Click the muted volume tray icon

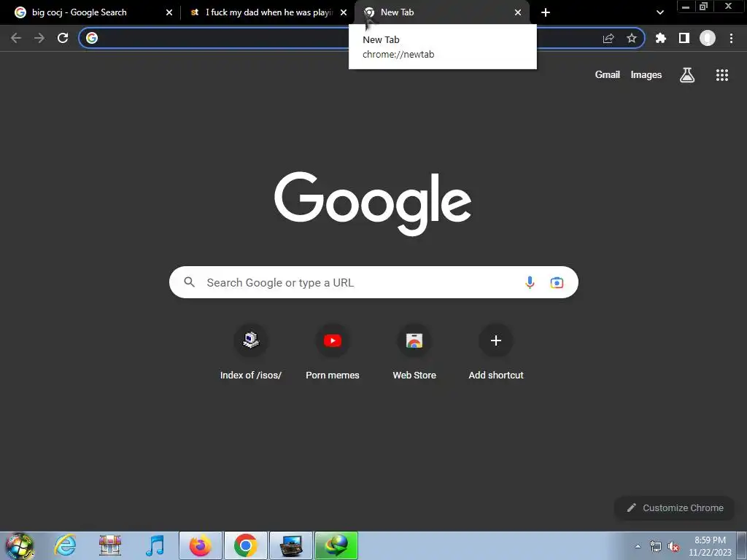tap(673, 546)
